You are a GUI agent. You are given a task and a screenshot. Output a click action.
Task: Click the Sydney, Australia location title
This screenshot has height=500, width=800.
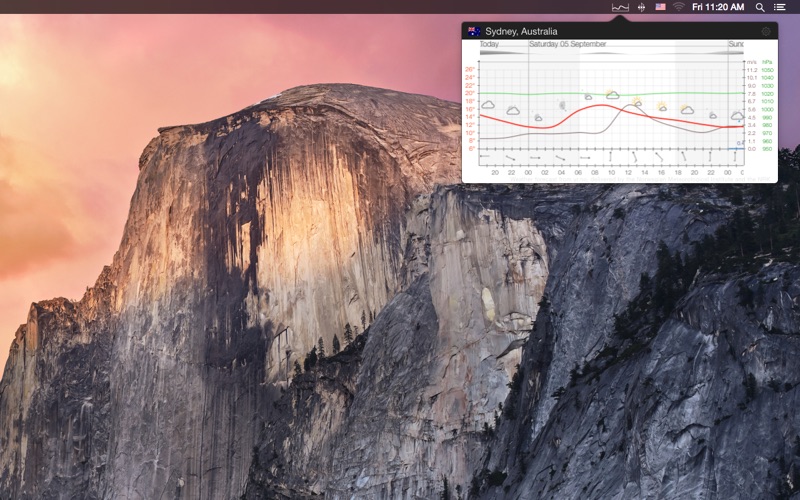click(x=521, y=31)
